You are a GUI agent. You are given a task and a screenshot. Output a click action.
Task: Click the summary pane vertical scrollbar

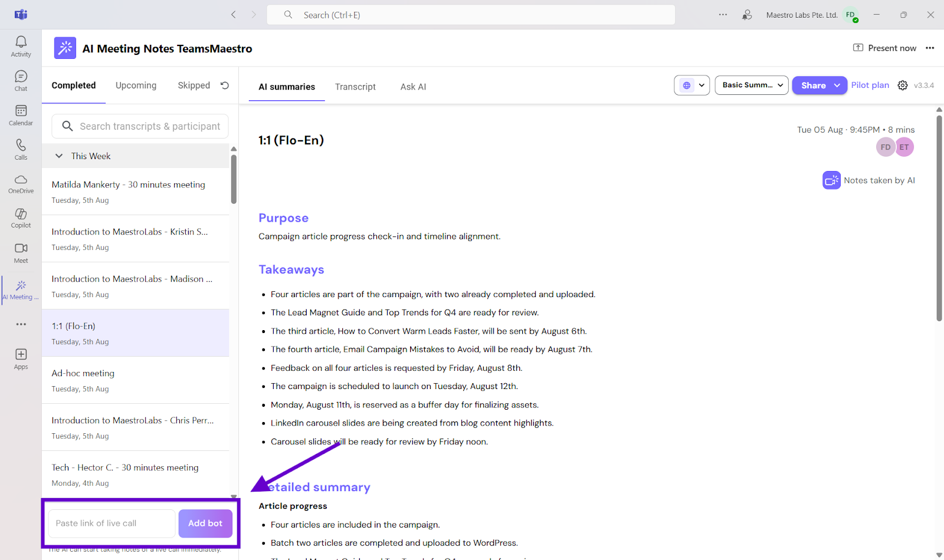pyautogui.click(x=939, y=218)
